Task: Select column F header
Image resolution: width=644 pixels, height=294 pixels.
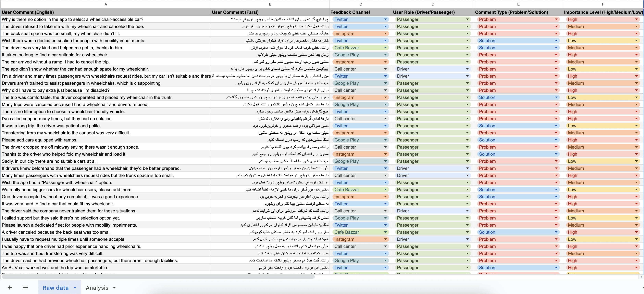Action: coord(603,4)
